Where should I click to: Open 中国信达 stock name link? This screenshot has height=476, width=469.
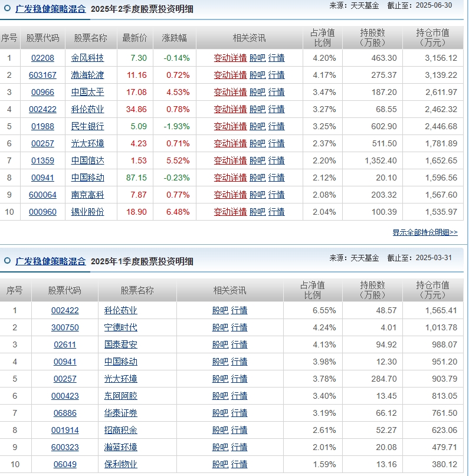87,160
